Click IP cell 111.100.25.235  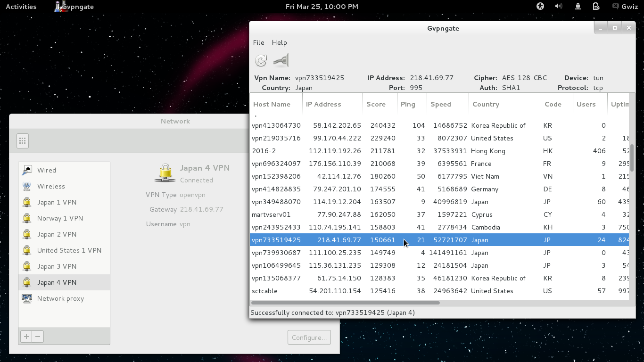point(335,253)
